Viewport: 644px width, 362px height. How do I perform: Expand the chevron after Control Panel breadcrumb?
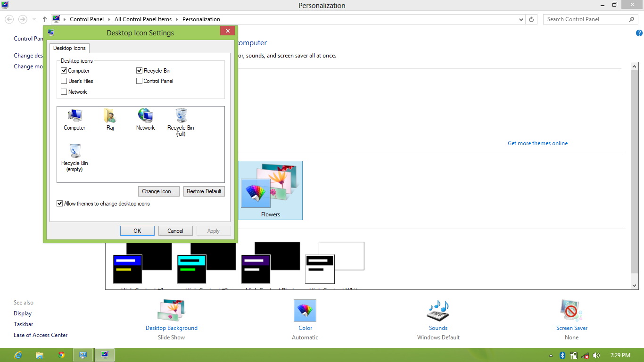[109, 19]
